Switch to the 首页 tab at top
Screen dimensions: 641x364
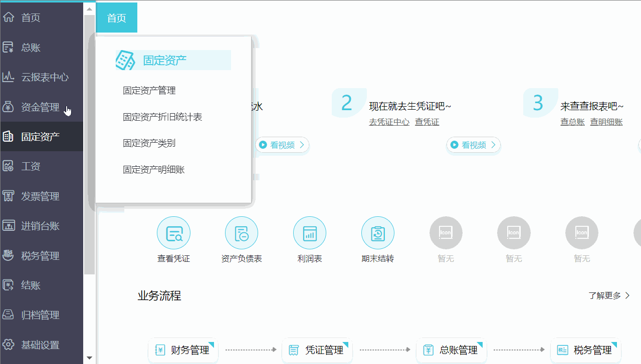pyautogui.click(x=116, y=18)
